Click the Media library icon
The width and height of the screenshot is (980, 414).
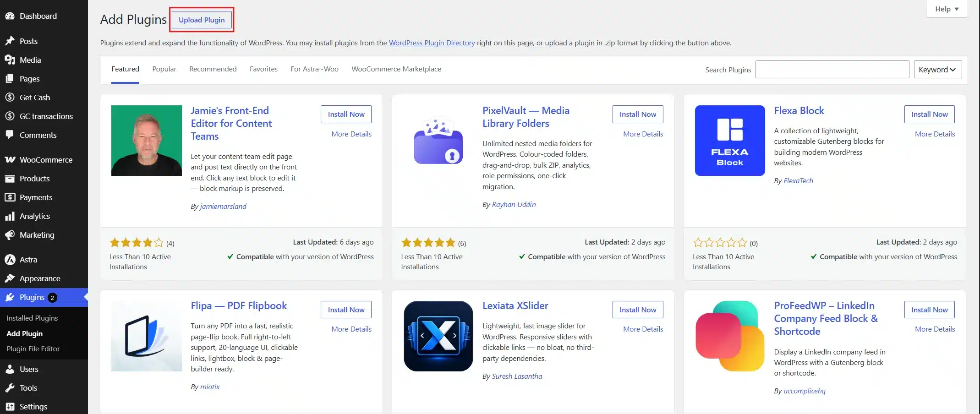click(10, 60)
